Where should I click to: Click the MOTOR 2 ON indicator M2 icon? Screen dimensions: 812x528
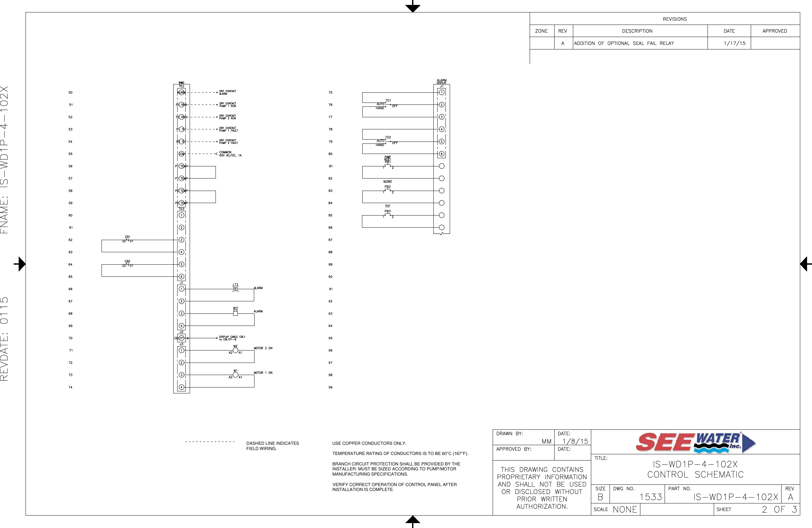[231, 349]
